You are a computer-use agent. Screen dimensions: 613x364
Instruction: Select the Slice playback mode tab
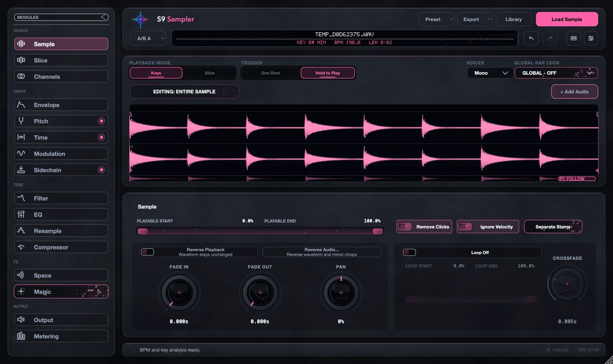point(210,73)
